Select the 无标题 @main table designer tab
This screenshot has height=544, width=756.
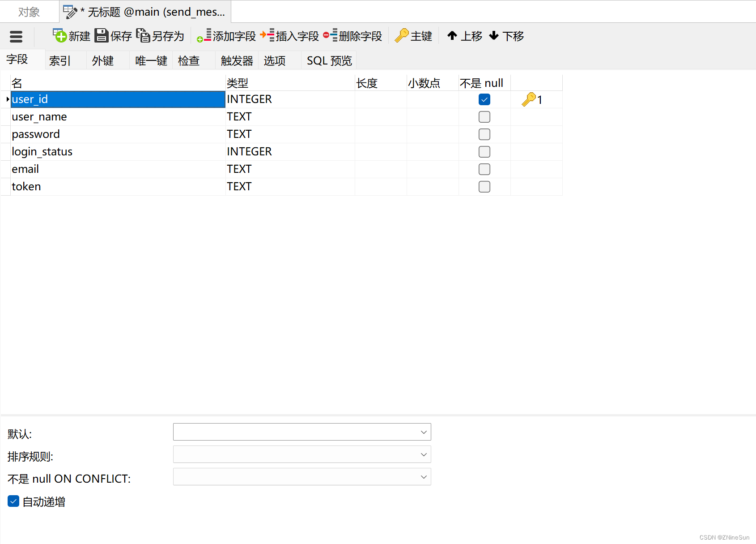[x=145, y=12]
